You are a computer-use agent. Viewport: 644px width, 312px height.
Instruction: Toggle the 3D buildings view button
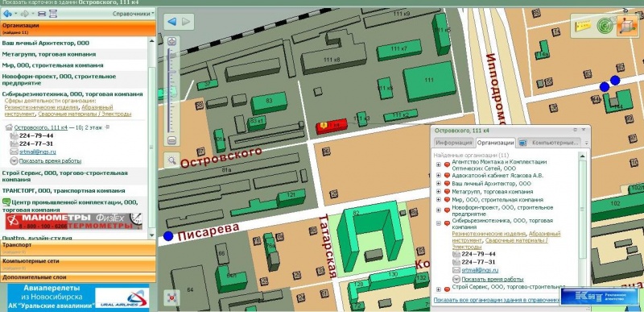click(626, 26)
